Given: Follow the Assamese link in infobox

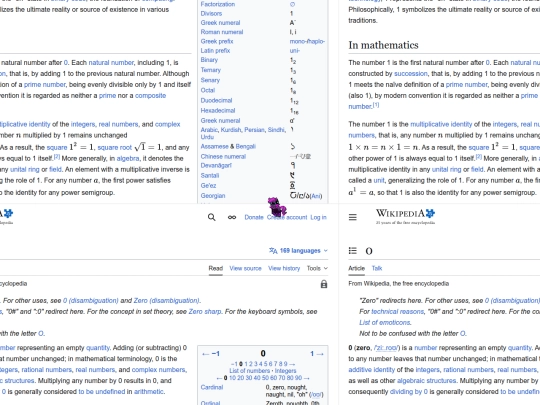Looking at the screenshot, I should tap(214, 147).
